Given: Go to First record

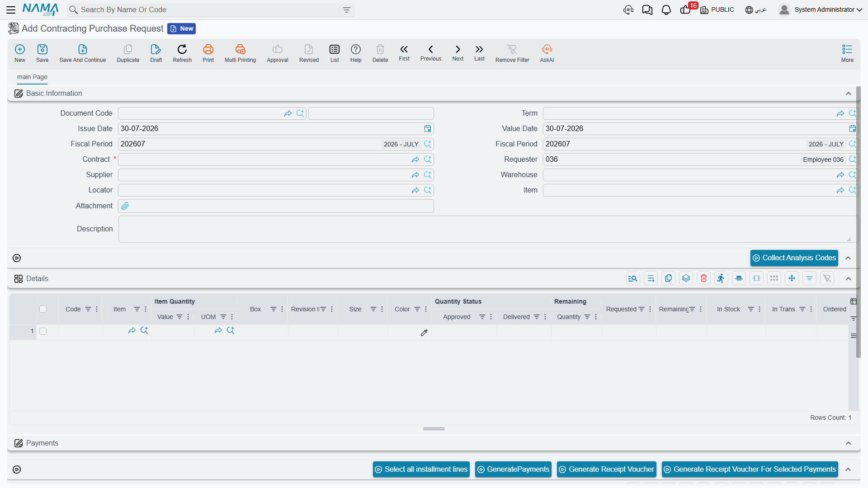Looking at the screenshot, I should pyautogui.click(x=404, y=53).
